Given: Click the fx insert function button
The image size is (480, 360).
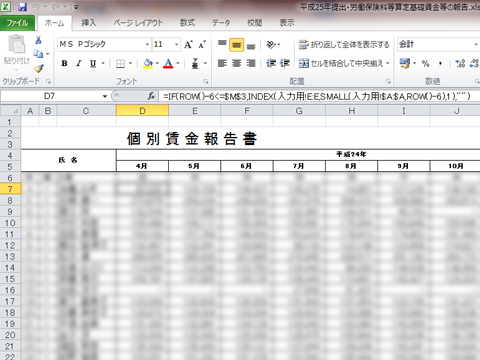Looking at the screenshot, I should [x=151, y=96].
